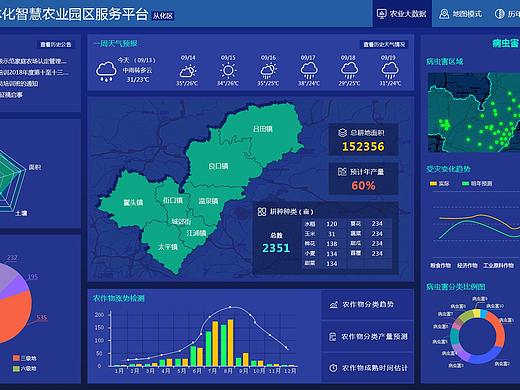Image resolution: width=520 pixels, height=390 pixels.
Task: Click the 查看历史天气情况 button
Action: tap(384, 44)
